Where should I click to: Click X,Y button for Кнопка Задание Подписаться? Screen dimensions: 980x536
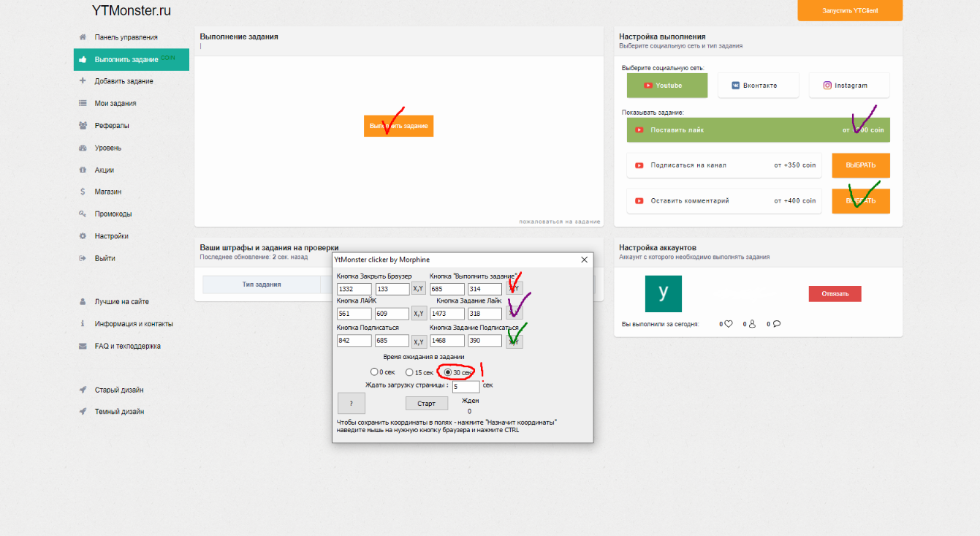click(514, 341)
